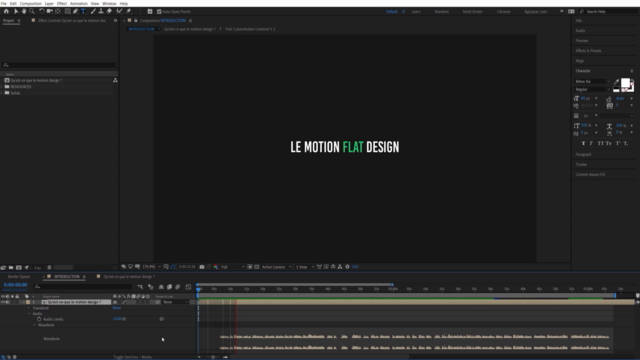Open the 1 View layout dropdown
The image size is (640, 360).
[305, 267]
